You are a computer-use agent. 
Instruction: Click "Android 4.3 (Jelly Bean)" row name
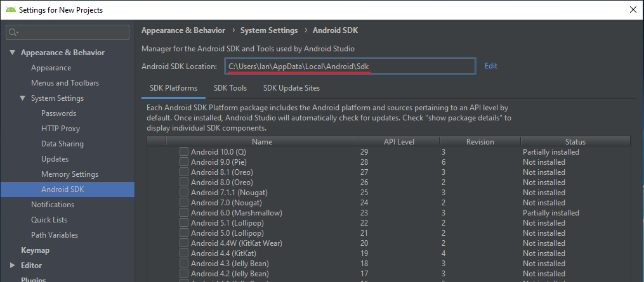tap(230, 264)
